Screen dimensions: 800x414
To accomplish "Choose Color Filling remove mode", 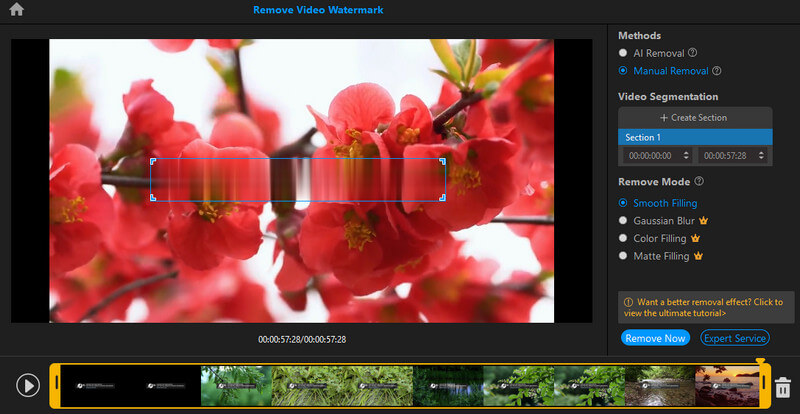I will tap(624, 239).
